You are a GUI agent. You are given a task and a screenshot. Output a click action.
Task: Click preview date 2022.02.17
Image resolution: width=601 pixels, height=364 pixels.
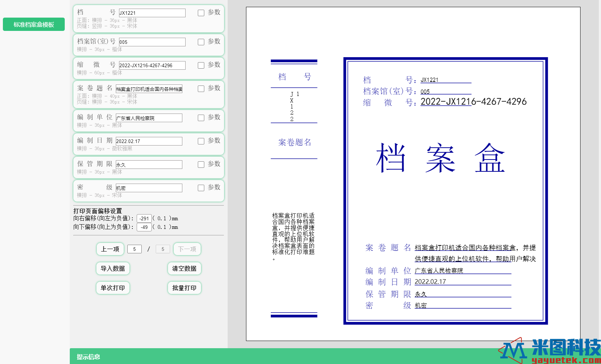[430, 282]
